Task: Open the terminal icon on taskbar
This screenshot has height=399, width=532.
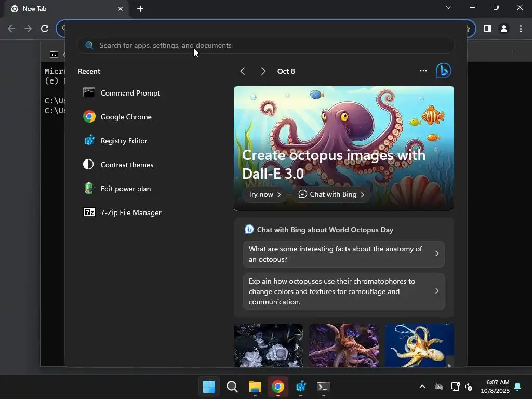Action: 323,387
